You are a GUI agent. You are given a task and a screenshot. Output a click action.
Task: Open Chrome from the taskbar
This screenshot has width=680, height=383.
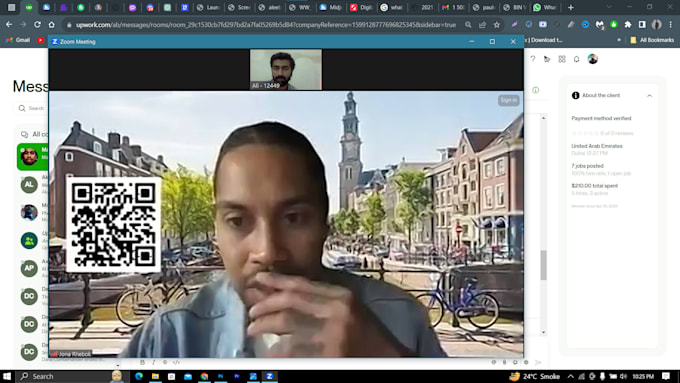click(x=204, y=376)
